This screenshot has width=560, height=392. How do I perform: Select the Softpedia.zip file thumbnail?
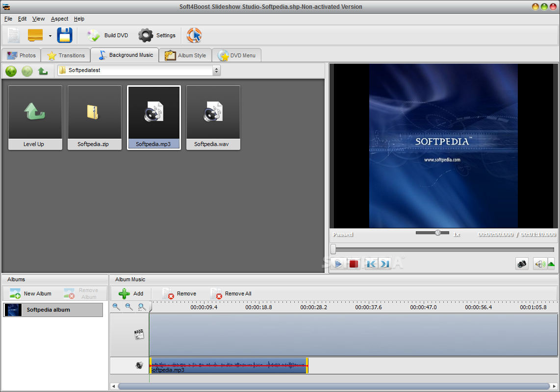point(94,118)
